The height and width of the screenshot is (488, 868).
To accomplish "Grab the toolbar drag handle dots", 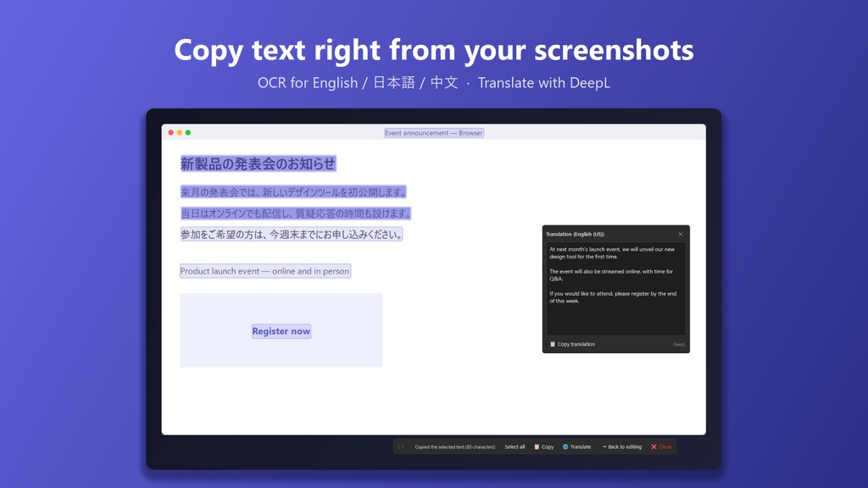I will pos(401,446).
